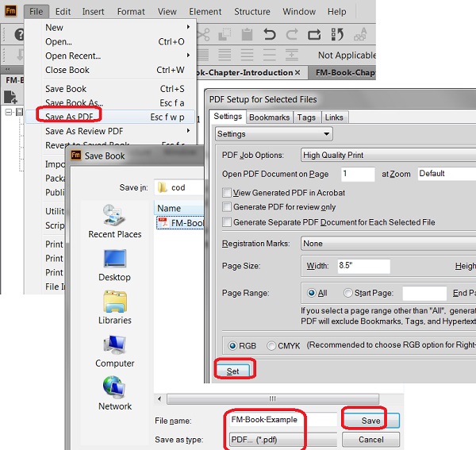Choose the CMYK color option

271,345
